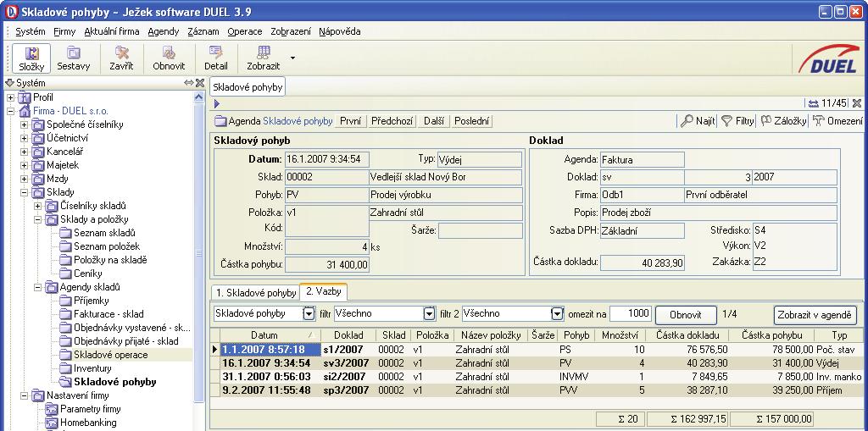Click the Agenda folder icon

220,121
